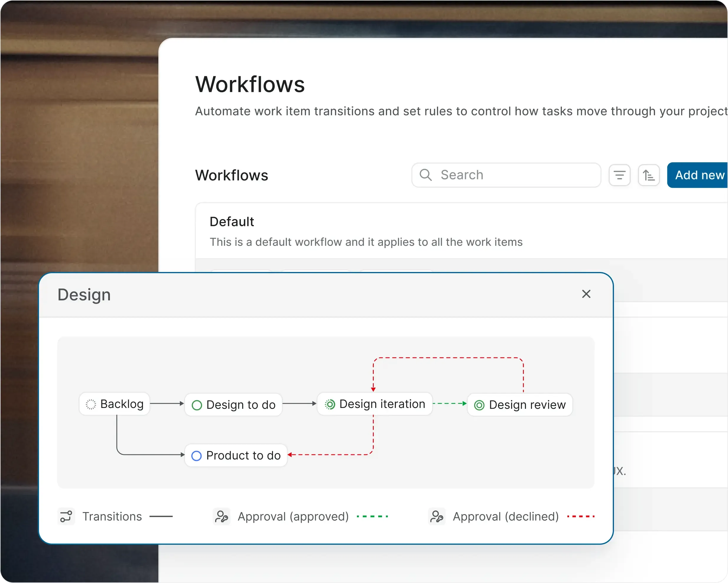This screenshot has width=728, height=583.
Task: Click the Approval (approved) legend label
Action: 293,516
